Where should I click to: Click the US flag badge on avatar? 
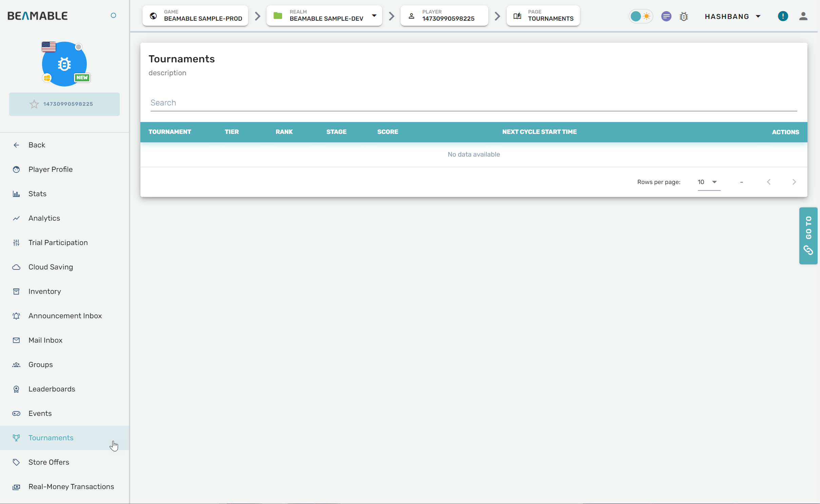coord(49,47)
